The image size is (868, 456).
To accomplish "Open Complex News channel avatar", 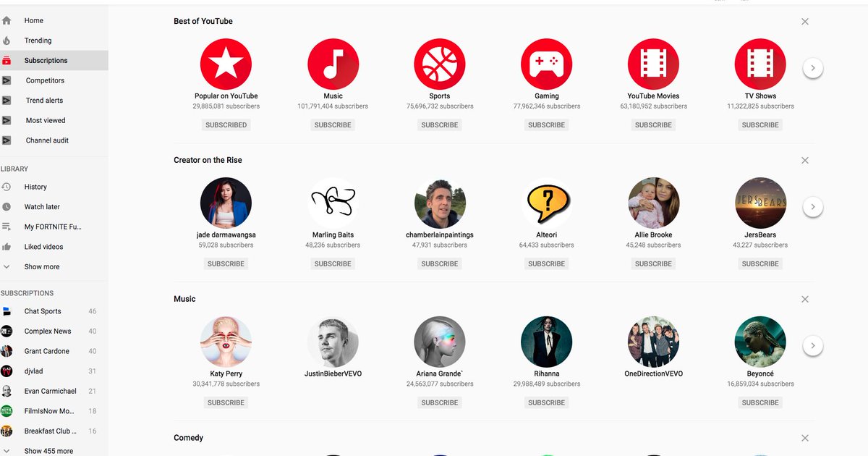I will 7,332.
